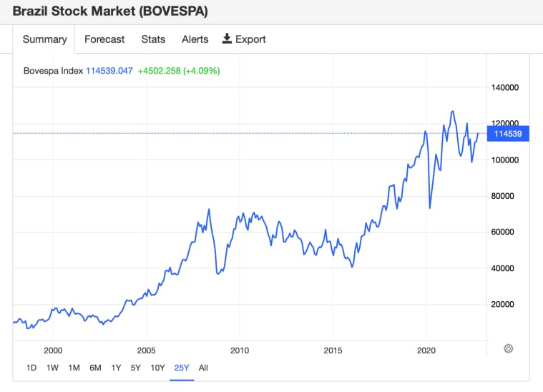
Task: Select the 5Y time range
Action: point(135,368)
